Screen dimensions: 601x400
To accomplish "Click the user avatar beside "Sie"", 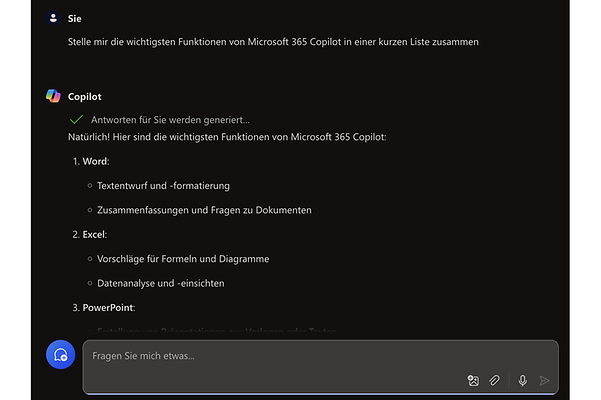I will 53,18.
